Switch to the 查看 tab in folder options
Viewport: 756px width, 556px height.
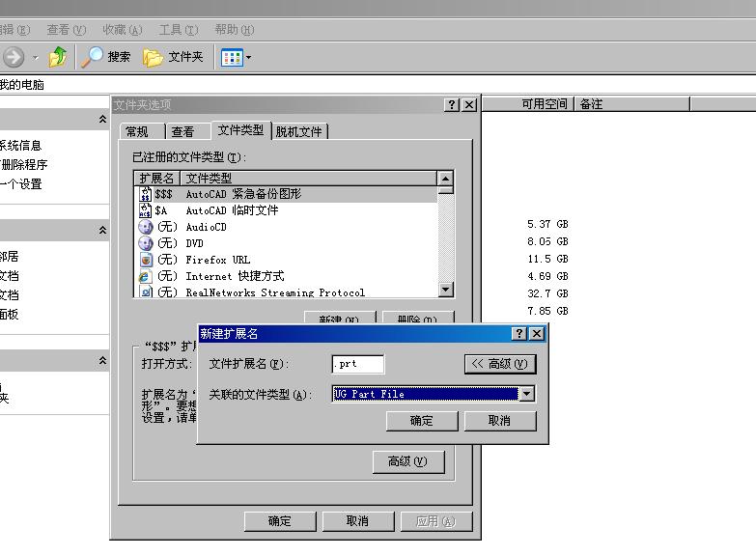click(x=188, y=131)
